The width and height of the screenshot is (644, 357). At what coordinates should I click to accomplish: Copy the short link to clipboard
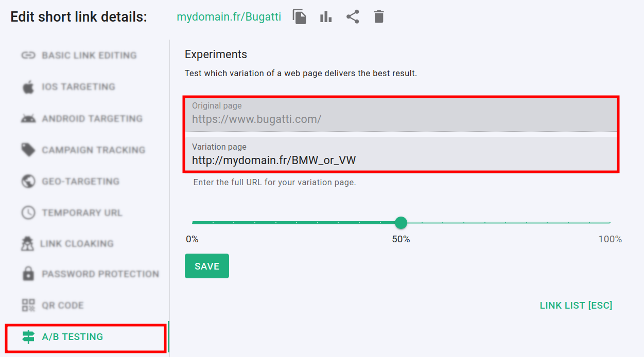coord(299,16)
